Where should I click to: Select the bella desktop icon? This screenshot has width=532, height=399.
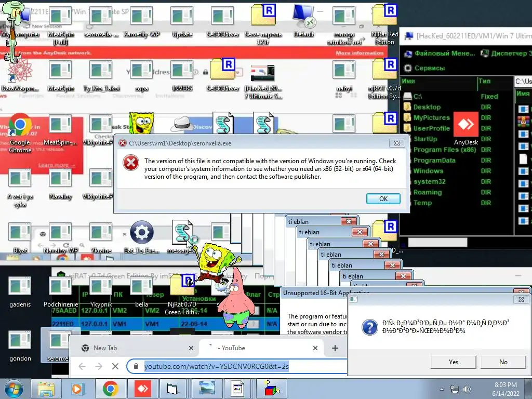coord(141,292)
